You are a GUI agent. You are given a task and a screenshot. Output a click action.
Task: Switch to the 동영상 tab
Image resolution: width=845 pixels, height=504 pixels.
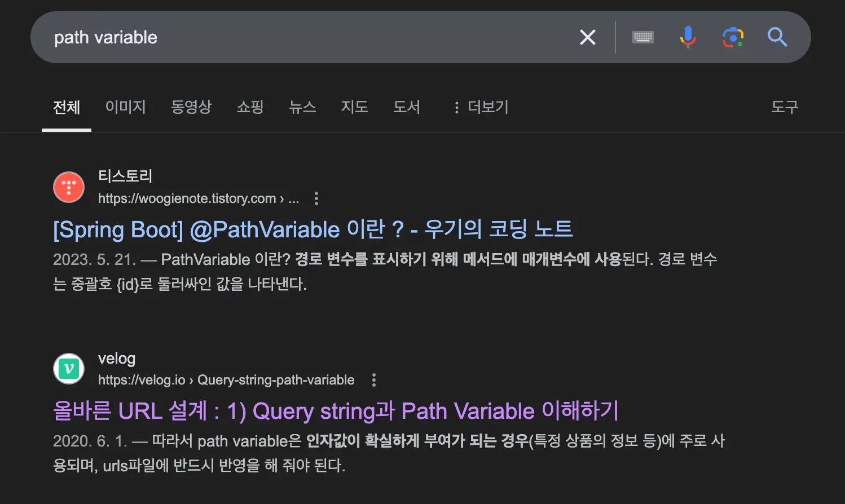tap(191, 107)
